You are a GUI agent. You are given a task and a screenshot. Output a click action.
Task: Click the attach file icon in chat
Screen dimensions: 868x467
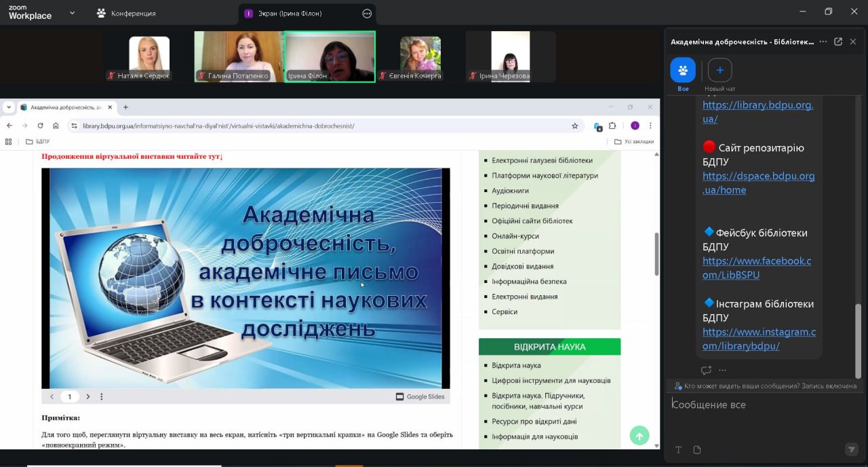click(697, 449)
